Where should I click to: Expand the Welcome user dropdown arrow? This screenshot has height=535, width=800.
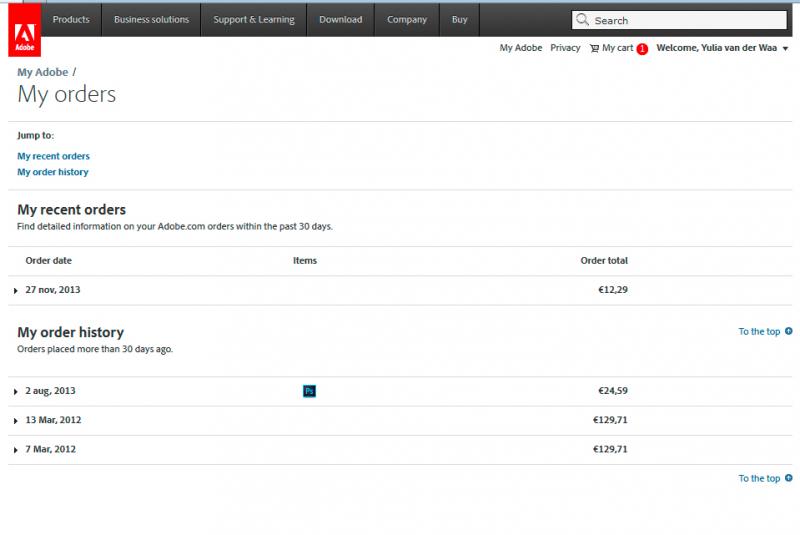pos(785,49)
